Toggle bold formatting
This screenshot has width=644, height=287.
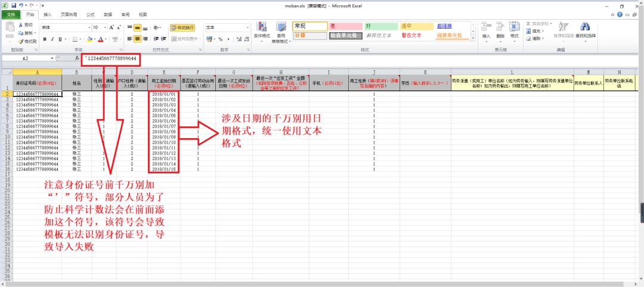click(44, 39)
